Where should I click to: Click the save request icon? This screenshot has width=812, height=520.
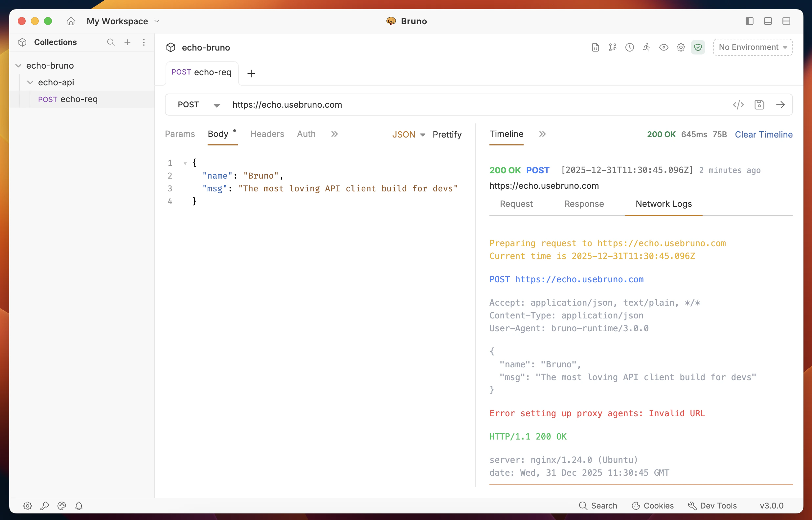pyautogui.click(x=759, y=105)
